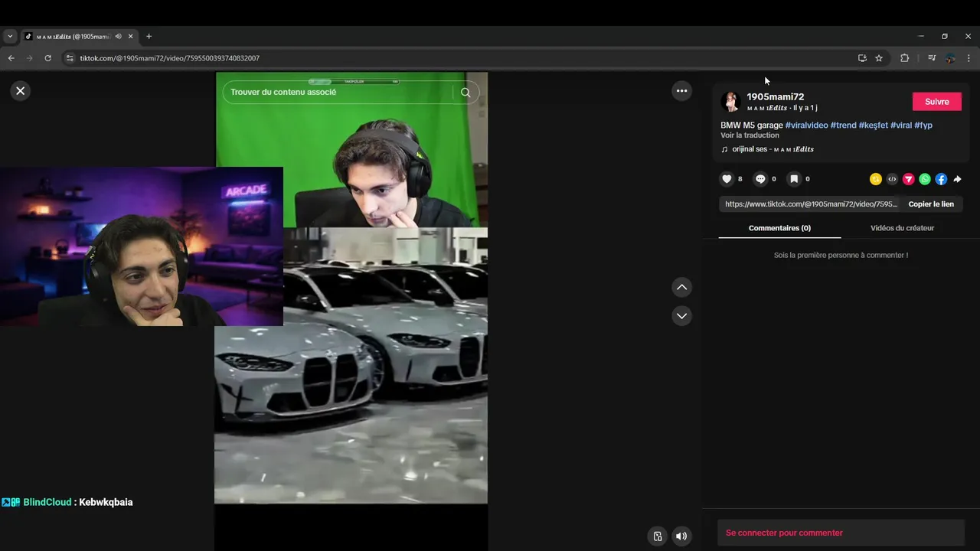This screenshot has width=980, height=551.
Task: Open the browser extensions puzzle icon
Action: pyautogui.click(x=904, y=58)
